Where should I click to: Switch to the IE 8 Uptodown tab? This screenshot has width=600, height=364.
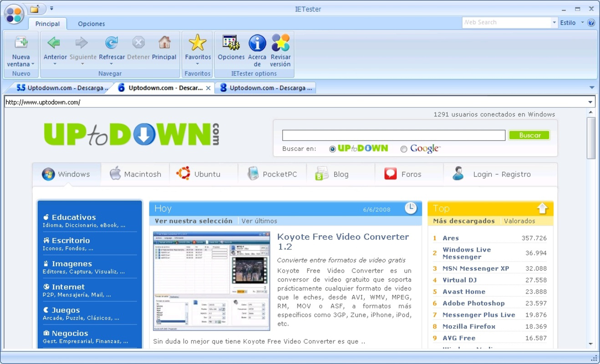pos(266,88)
